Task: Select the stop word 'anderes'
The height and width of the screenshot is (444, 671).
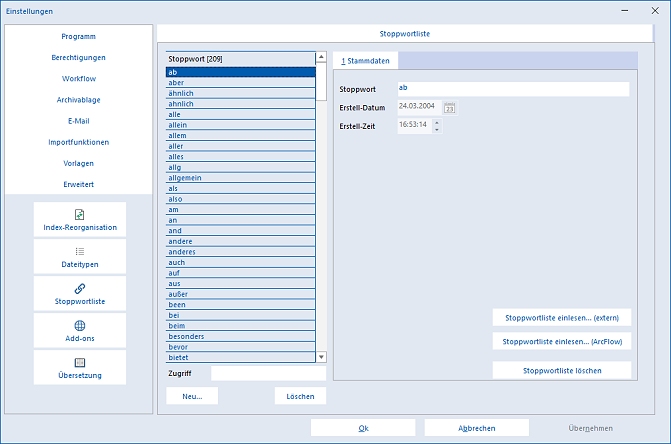Action: click(241, 252)
